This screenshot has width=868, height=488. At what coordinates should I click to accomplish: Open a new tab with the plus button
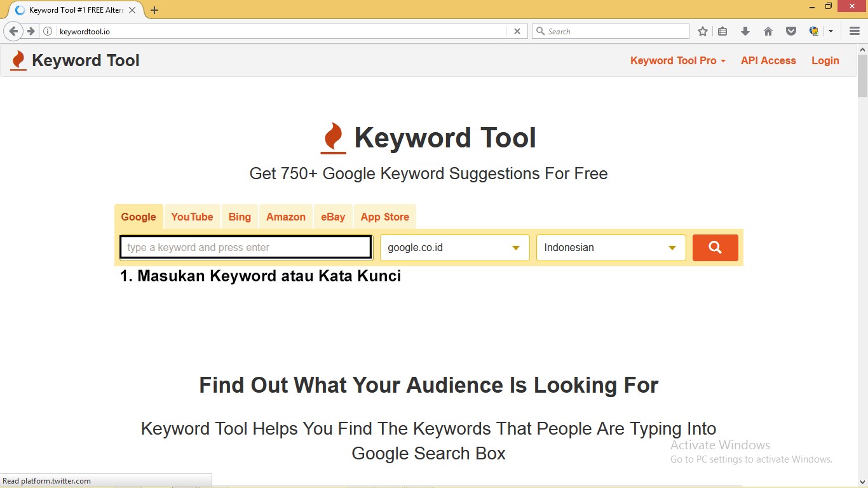click(154, 10)
